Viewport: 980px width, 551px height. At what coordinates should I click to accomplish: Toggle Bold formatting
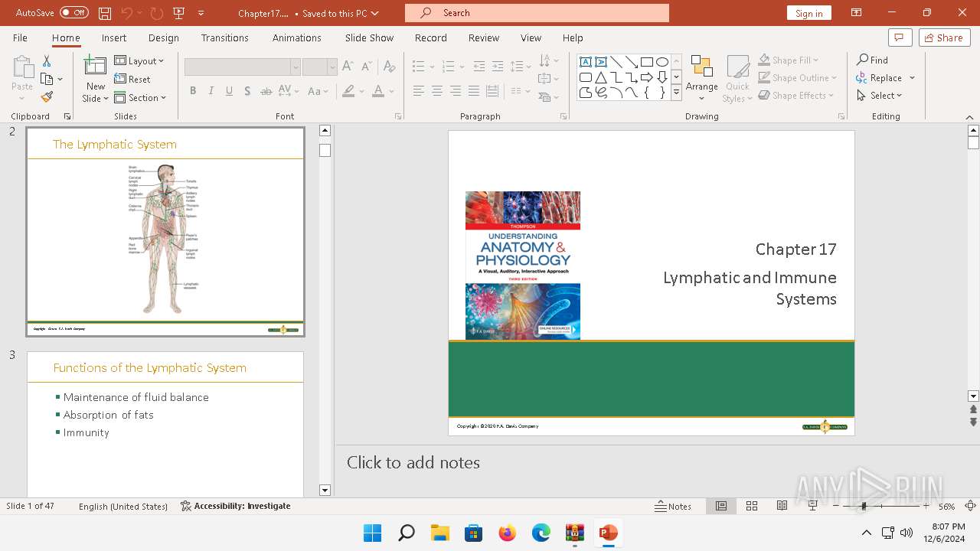[193, 91]
